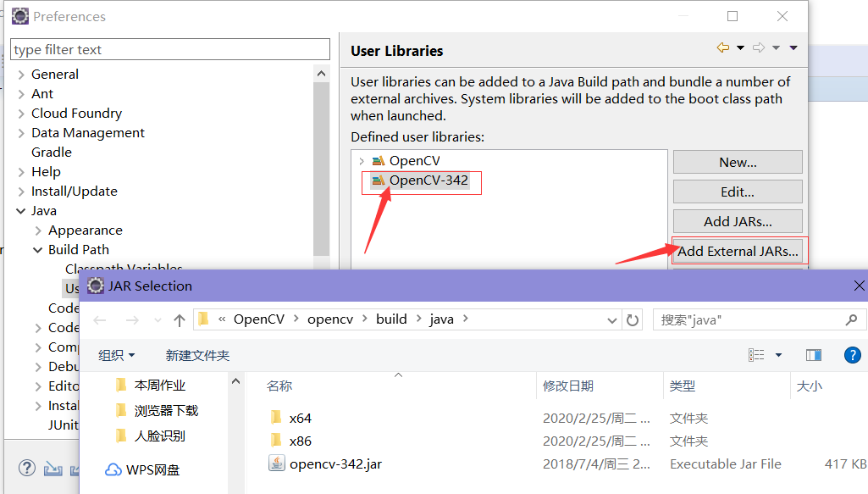This screenshot has height=494, width=868.
Task: Open WPS网盘 in navigation pane
Action: [152, 470]
